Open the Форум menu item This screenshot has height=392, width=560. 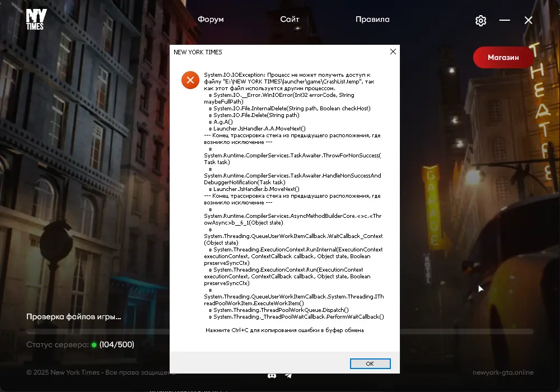click(211, 20)
